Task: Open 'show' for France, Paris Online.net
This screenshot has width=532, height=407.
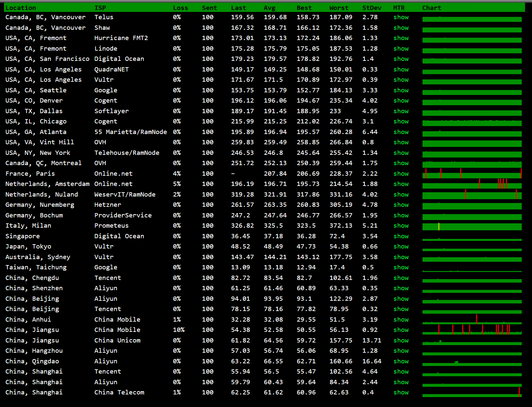Action: 401,174
